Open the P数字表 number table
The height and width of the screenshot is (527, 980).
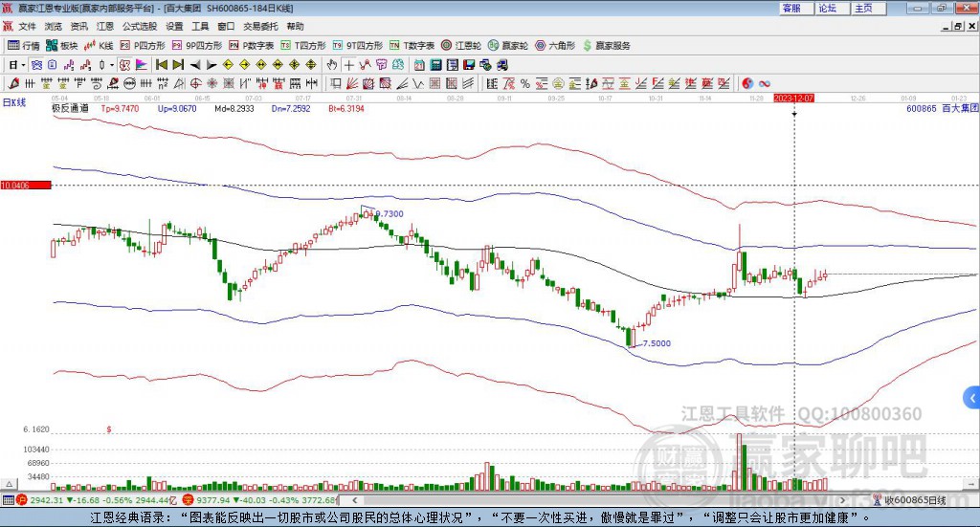coord(252,46)
